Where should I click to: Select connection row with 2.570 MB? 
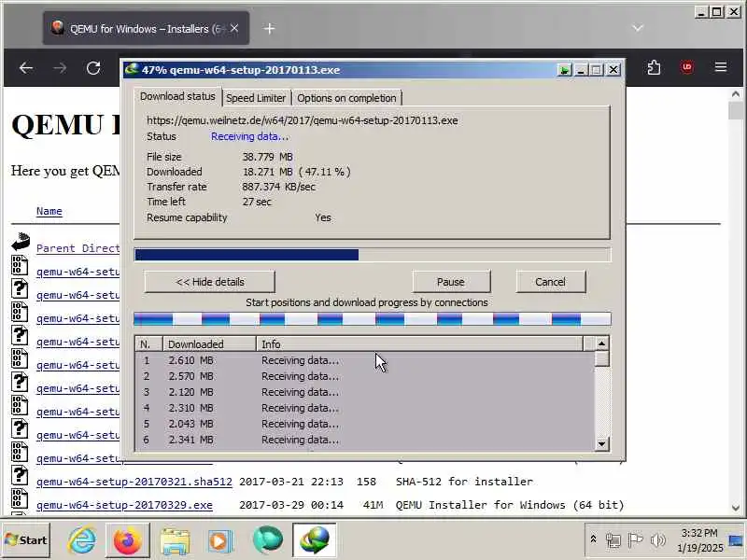click(x=365, y=376)
